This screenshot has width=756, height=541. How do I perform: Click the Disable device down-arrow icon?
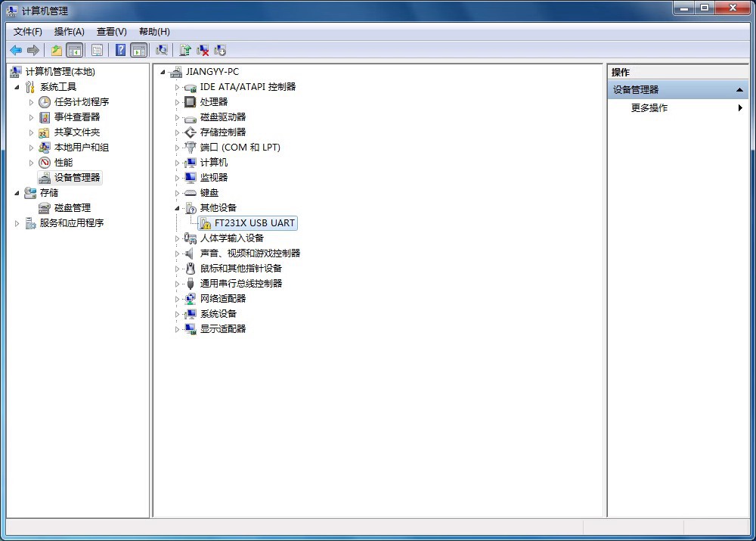coord(220,50)
